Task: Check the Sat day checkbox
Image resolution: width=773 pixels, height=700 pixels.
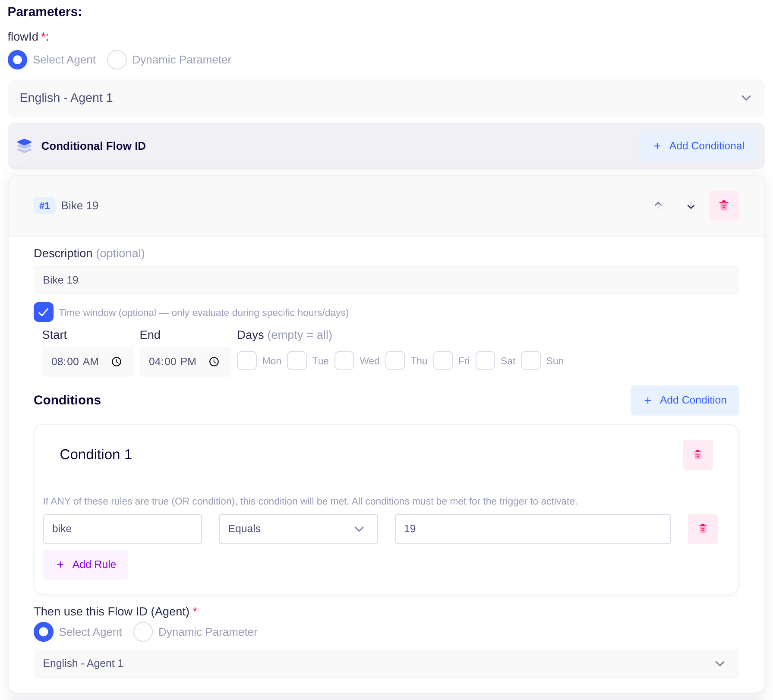Action: coord(485,361)
